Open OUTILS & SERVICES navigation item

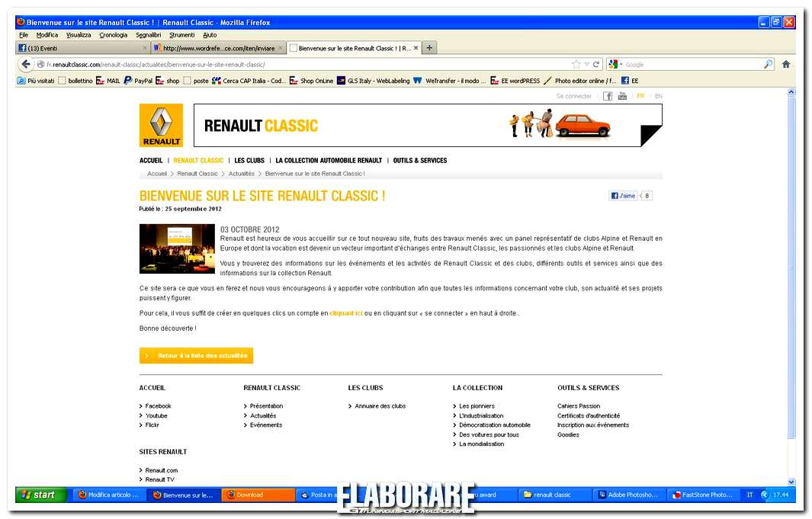pyautogui.click(x=420, y=160)
